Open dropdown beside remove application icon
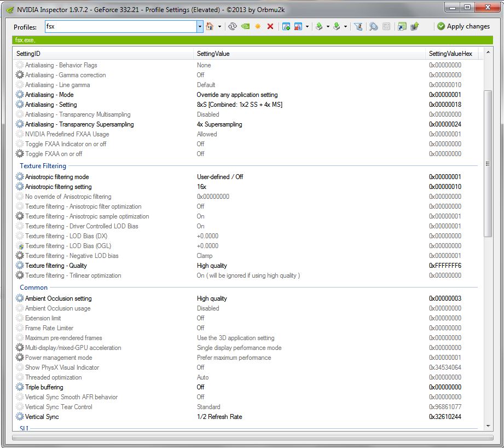The height and width of the screenshot is (448, 504). click(308, 27)
